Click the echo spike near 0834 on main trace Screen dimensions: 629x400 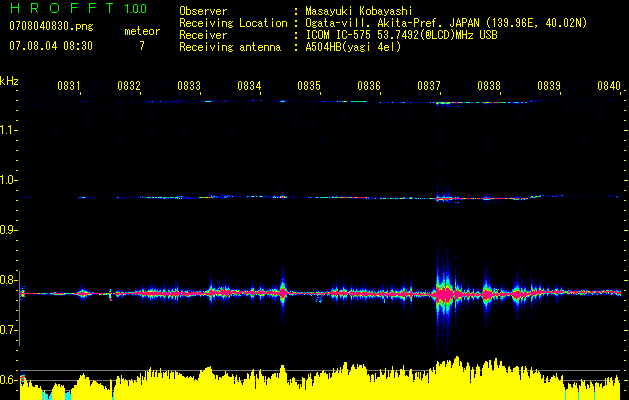(x=283, y=293)
